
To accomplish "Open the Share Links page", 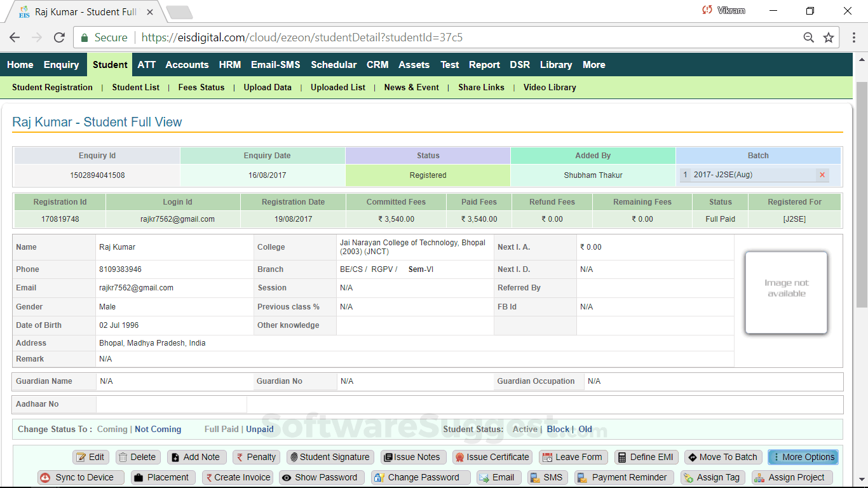I will pyautogui.click(x=482, y=88).
